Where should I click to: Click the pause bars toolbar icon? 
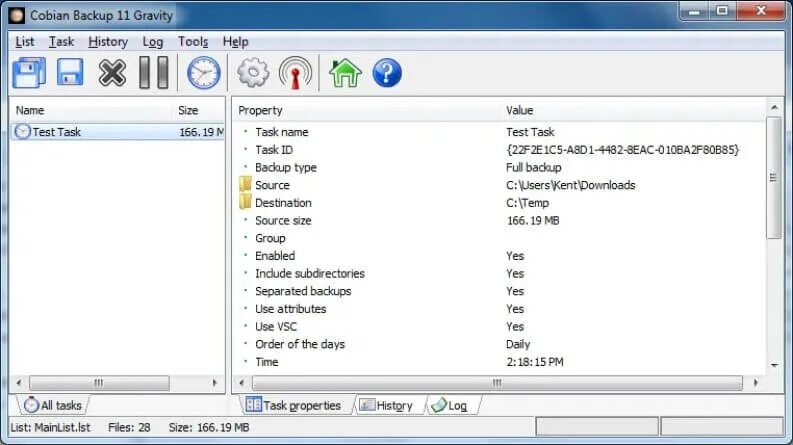154,73
